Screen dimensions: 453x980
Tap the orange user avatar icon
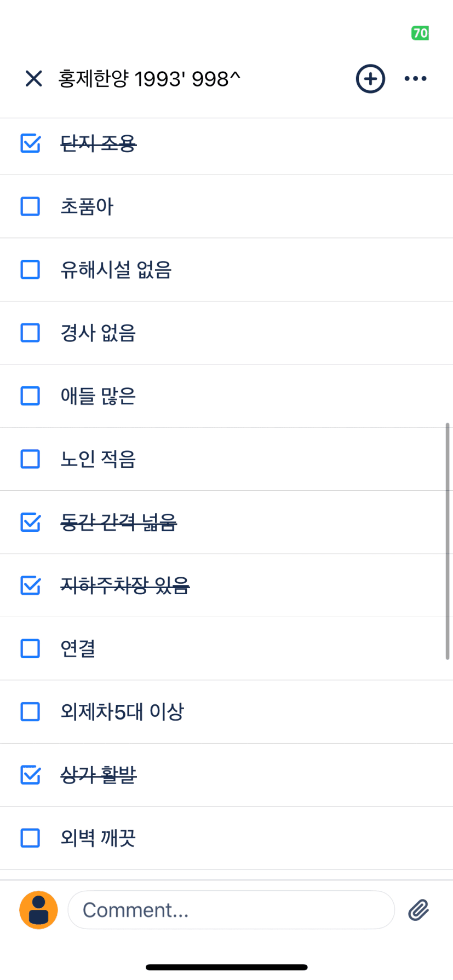[38, 910]
